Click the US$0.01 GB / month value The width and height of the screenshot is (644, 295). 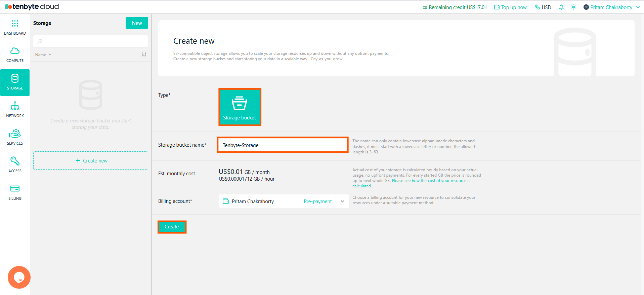[x=244, y=172]
